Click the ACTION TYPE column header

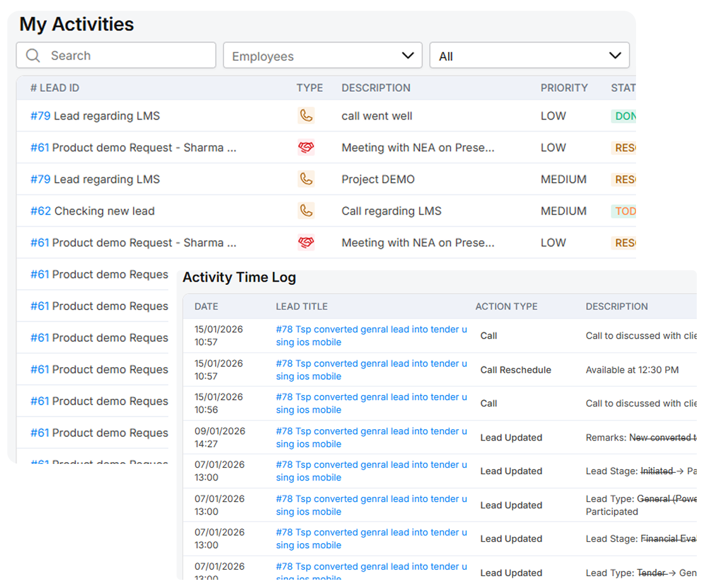(x=506, y=306)
